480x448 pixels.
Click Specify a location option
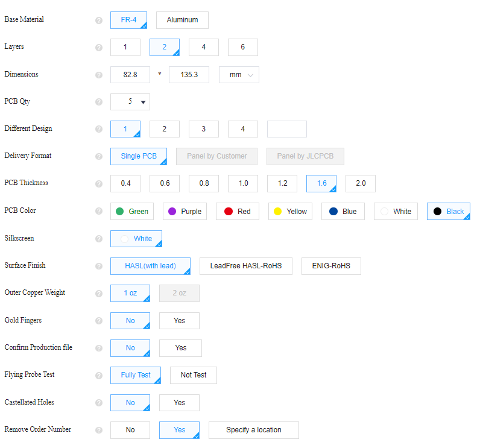click(254, 430)
